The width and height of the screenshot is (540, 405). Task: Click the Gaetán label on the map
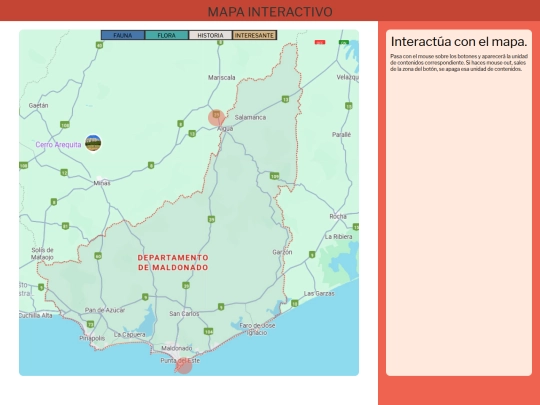click(x=39, y=105)
